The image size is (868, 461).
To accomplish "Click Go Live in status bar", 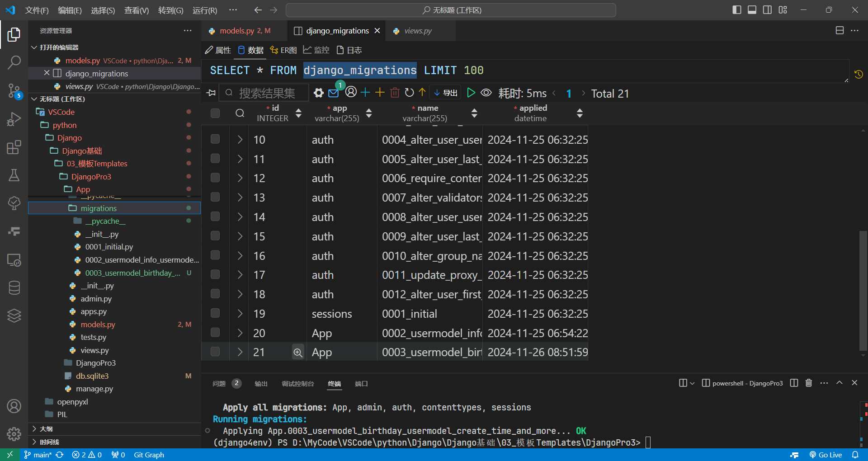I will click(x=826, y=455).
